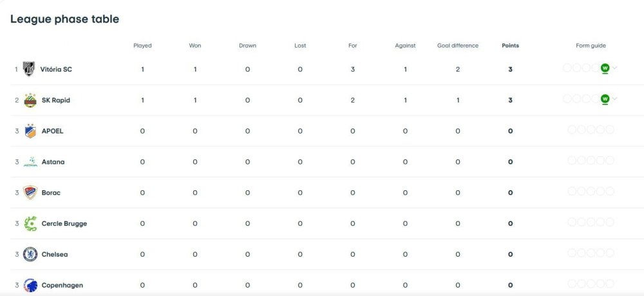Click the SK Rapid club crest
644x296 pixels.
coord(30,100)
